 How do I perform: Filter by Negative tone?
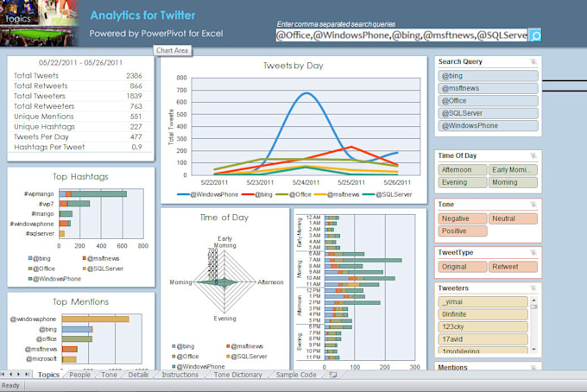463,218
